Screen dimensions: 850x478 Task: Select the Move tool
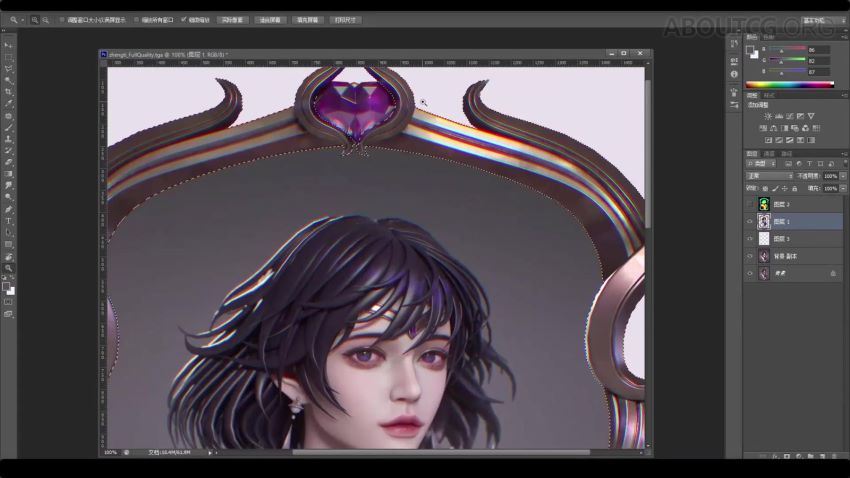coord(8,46)
